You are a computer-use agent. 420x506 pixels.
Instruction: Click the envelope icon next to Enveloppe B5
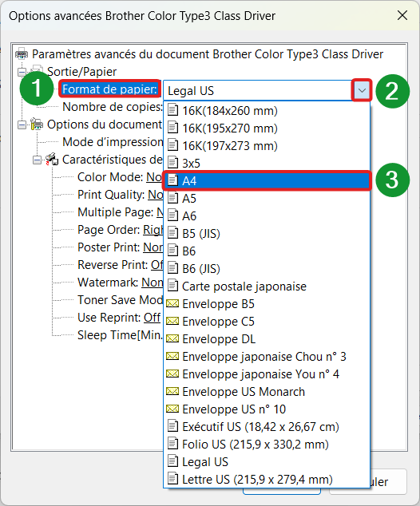(x=172, y=303)
